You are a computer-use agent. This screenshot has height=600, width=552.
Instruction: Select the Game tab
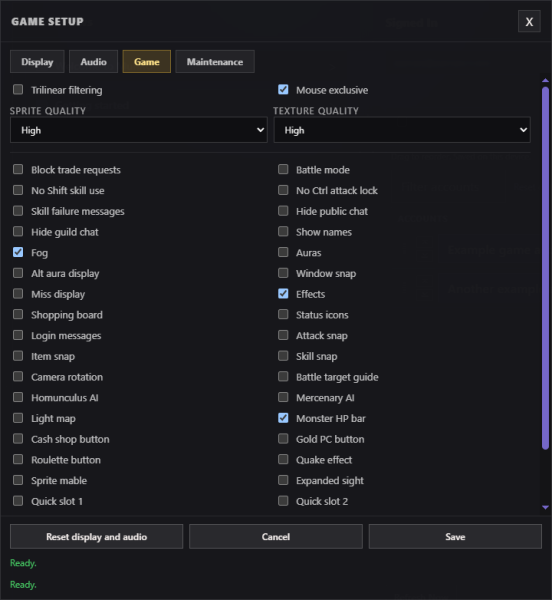147,62
